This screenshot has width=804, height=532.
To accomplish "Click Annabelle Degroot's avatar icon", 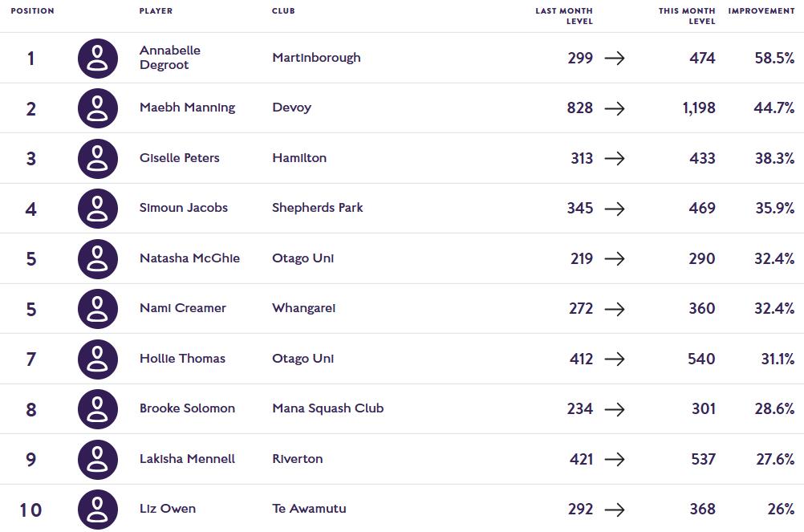I will click(x=98, y=58).
